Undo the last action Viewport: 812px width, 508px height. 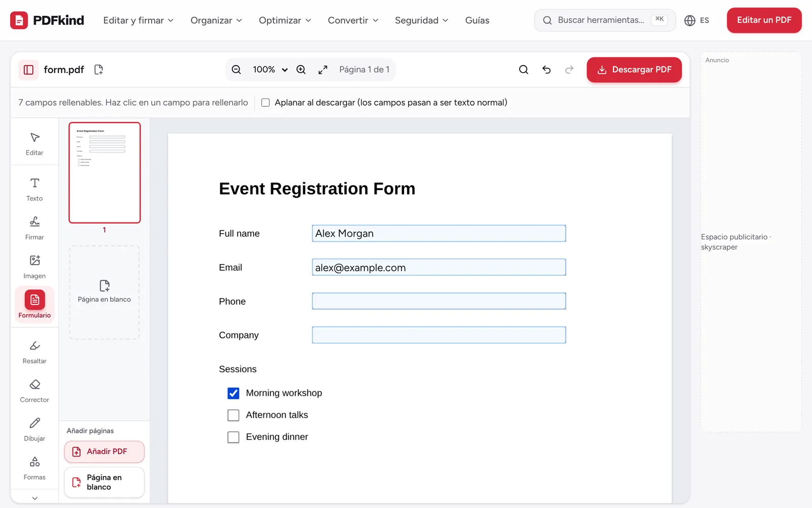[x=547, y=70]
